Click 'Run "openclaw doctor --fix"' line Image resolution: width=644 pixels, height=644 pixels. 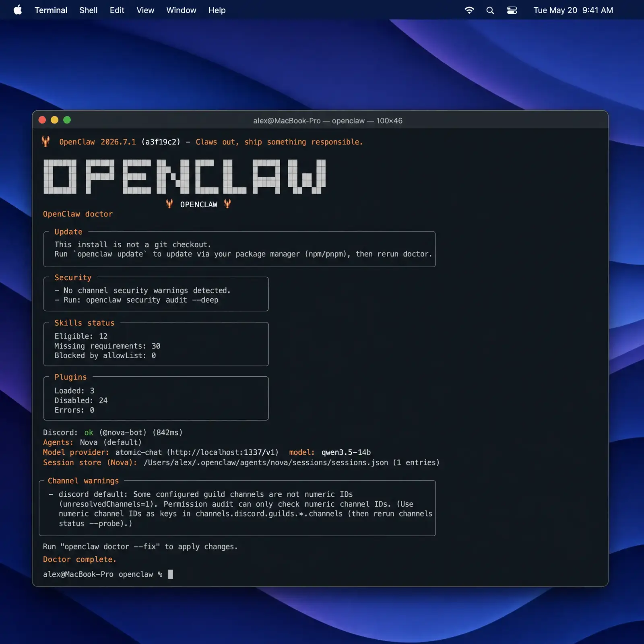pos(140,547)
